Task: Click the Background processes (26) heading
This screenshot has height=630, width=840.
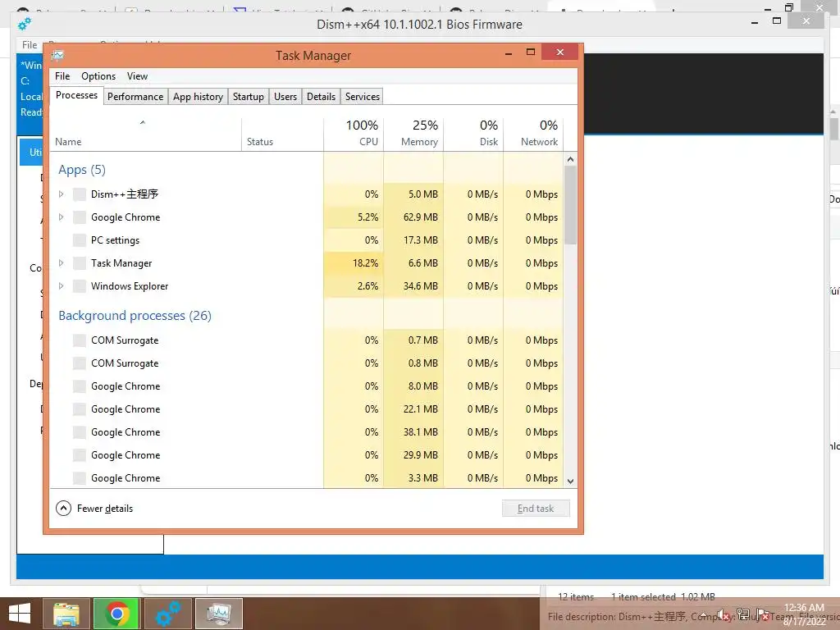Action: 135,316
